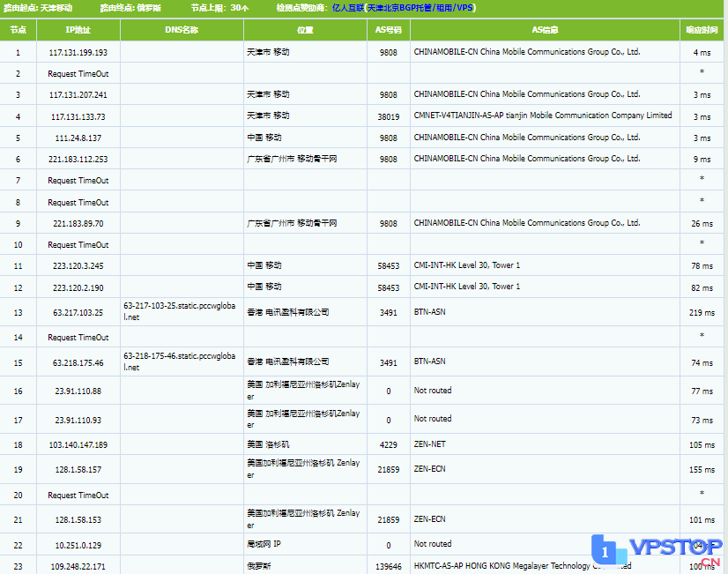The height and width of the screenshot is (574, 728).
Task: Select IP address 128.1.58.153
Action: (x=78, y=519)
